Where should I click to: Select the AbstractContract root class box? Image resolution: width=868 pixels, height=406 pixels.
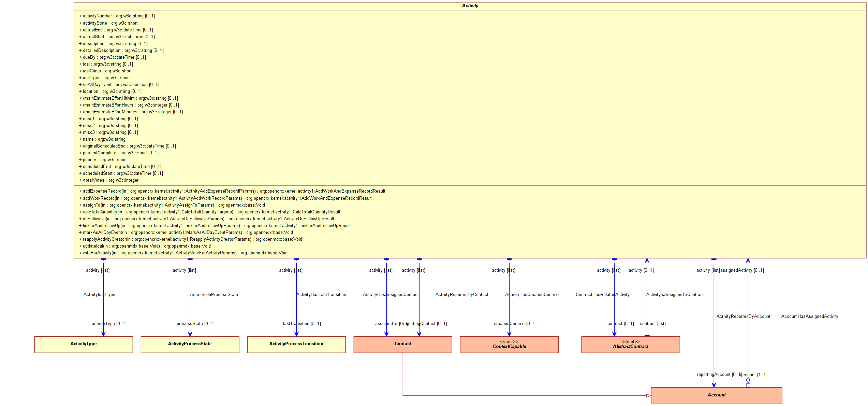pos(631,345)
